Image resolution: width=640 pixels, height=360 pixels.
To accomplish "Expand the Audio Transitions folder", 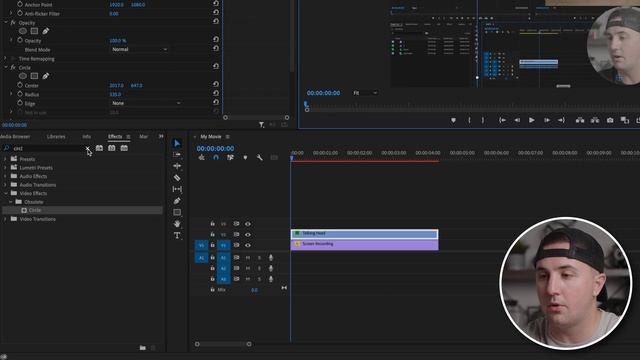I will pos(5,184).
